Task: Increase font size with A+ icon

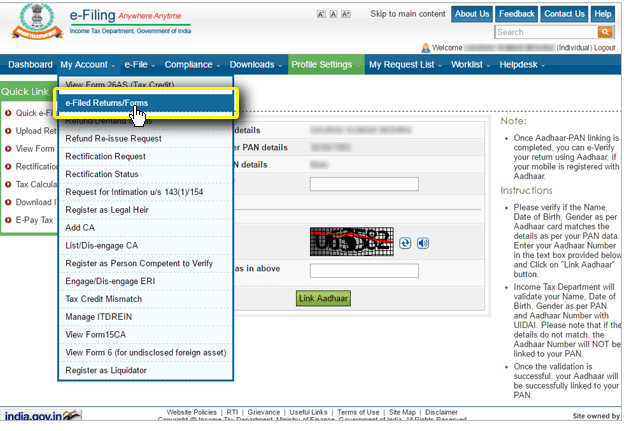Action: [x=346, y=14]
